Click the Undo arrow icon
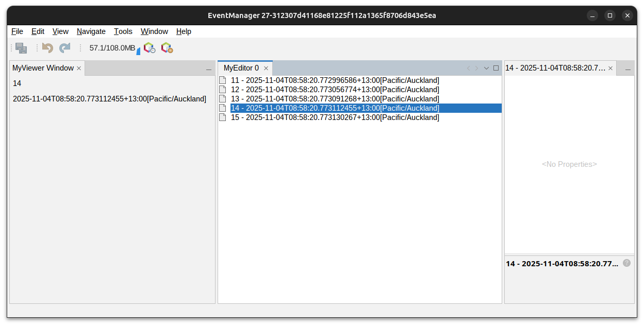 pyautogui.click(x=48, y=48)
